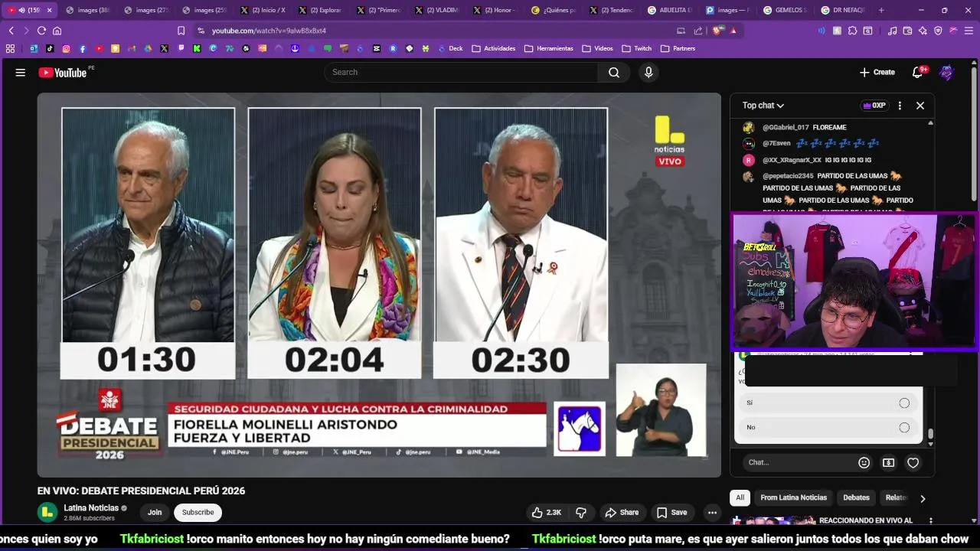Open the Actividades bookmarks folder
This screenshot has height=551, width=980.
pyautogui.click(x=494, y=48)
